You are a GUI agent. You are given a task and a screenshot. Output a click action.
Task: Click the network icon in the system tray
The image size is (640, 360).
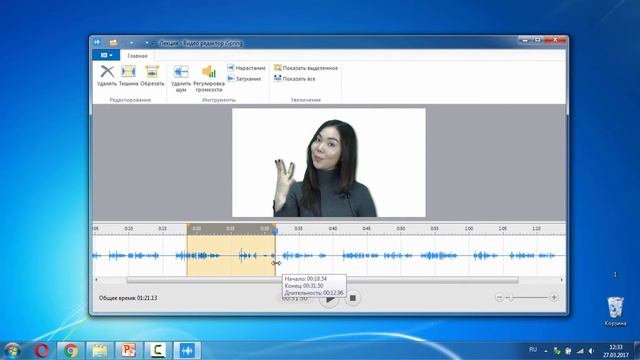[580, 351]
